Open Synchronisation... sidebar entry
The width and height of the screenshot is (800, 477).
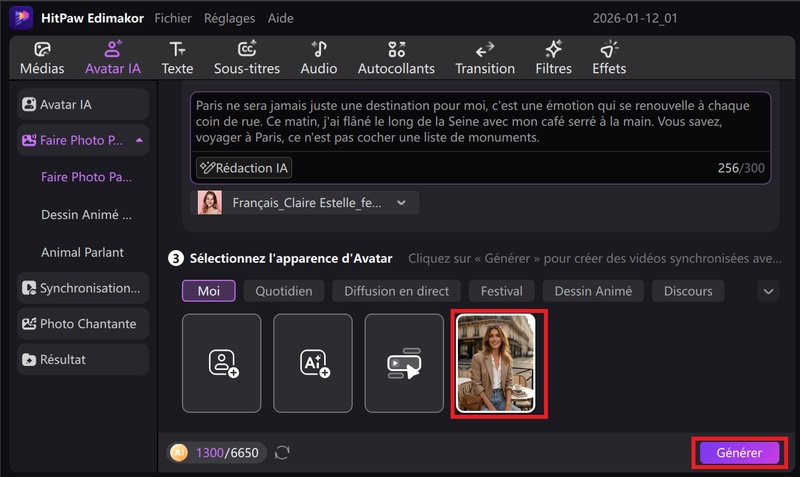[x=83, y=288]
